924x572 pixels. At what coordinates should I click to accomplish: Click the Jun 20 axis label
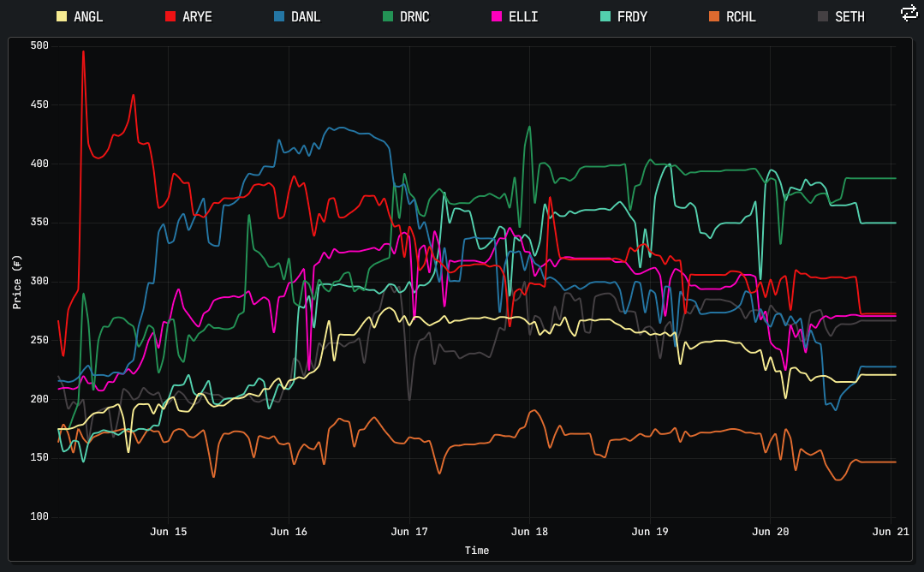coord(770,532)
